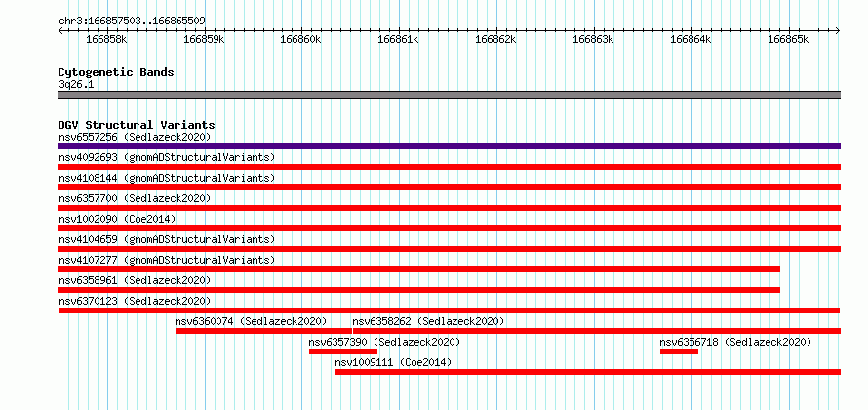Click the red bar under nsv6360074

click(263, 331)
